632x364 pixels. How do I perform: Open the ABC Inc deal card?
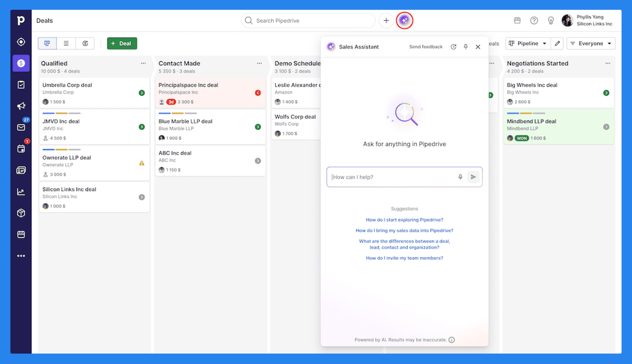tap(210, 161)
